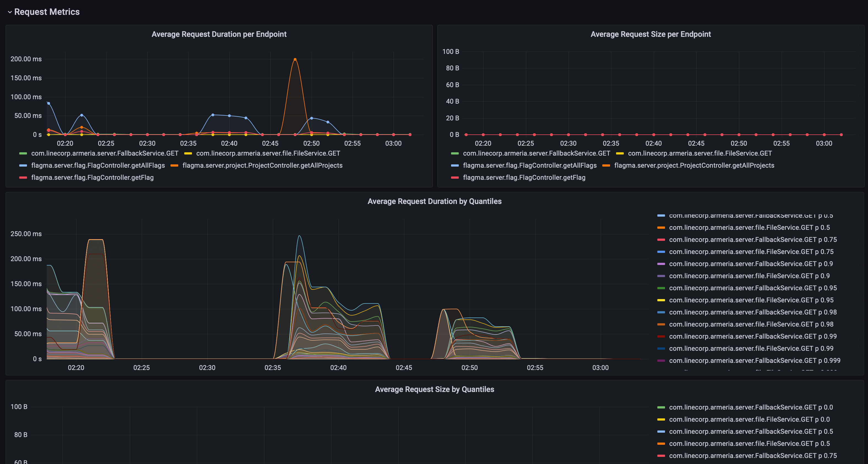This screenshot has width=868, height=464.
Task: Click dark red swatch for FallbackService.GET p 0.99
Action: pyautogui.click(x=661, y=336)
